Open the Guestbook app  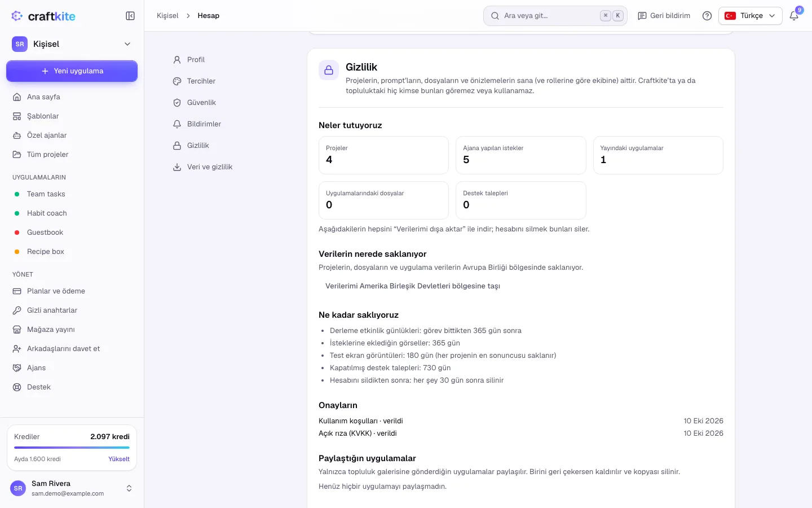click(72, 233)
